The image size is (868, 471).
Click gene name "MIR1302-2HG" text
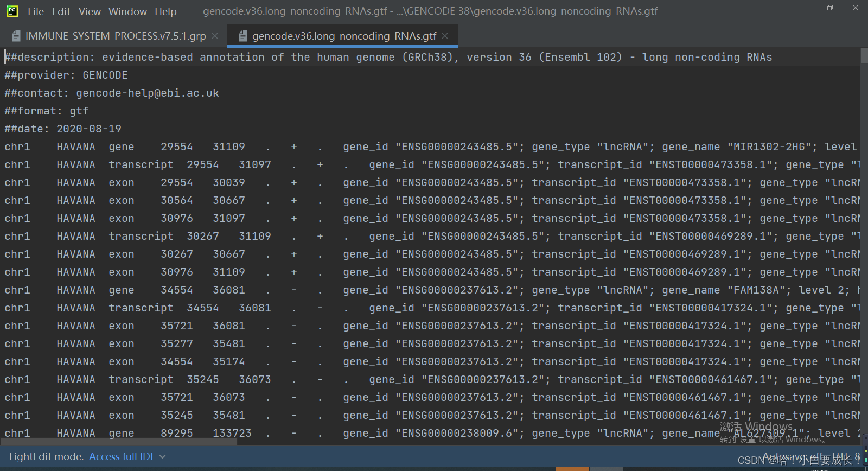(772, 147)
